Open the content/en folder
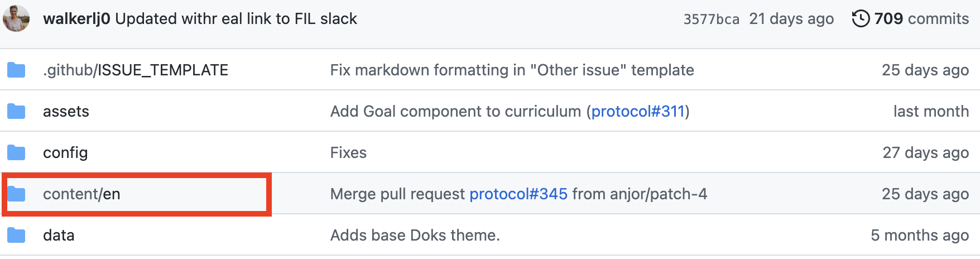Screen dimensions: 980x259 pos(81,194)
